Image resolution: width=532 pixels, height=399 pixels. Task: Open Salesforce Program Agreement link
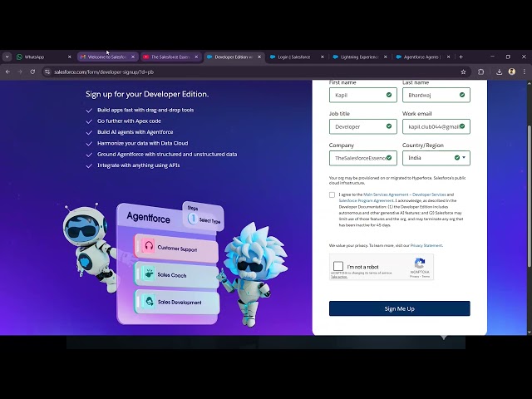coord(366,200)
